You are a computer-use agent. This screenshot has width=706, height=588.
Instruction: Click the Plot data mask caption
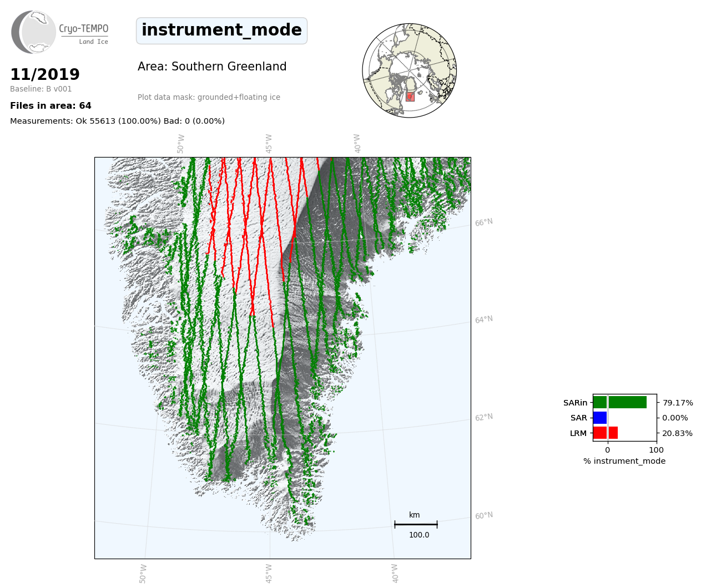(x=209, y=98)
